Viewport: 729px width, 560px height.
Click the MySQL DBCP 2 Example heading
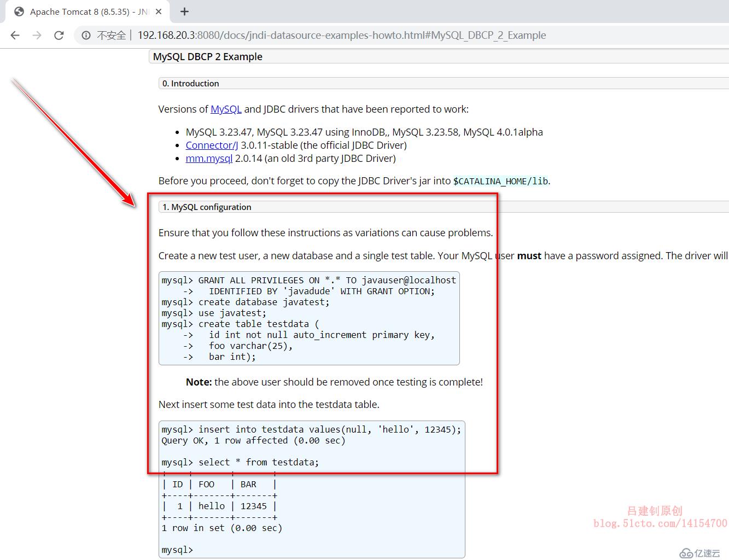[208, 57]
